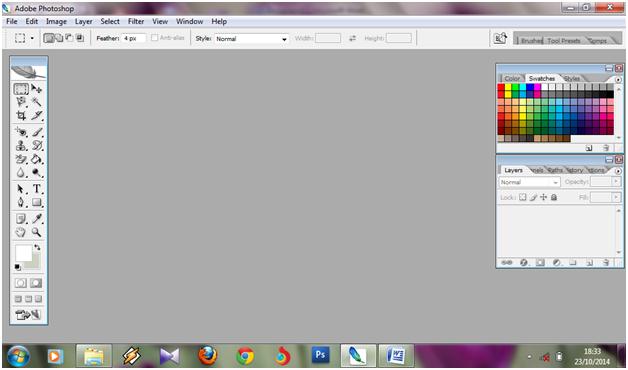Open the marquee tool preset picker arrow
628x370 pixels.
[32, 38]
